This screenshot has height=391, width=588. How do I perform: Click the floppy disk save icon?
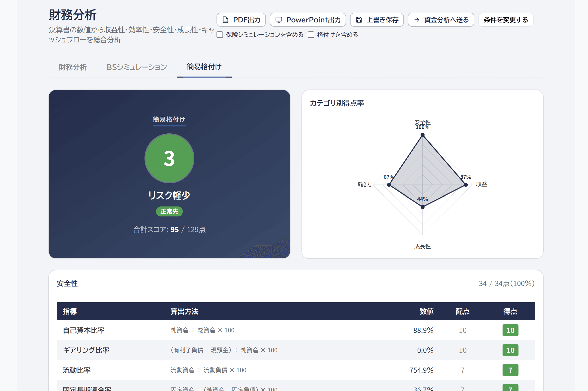coord(359,20)
